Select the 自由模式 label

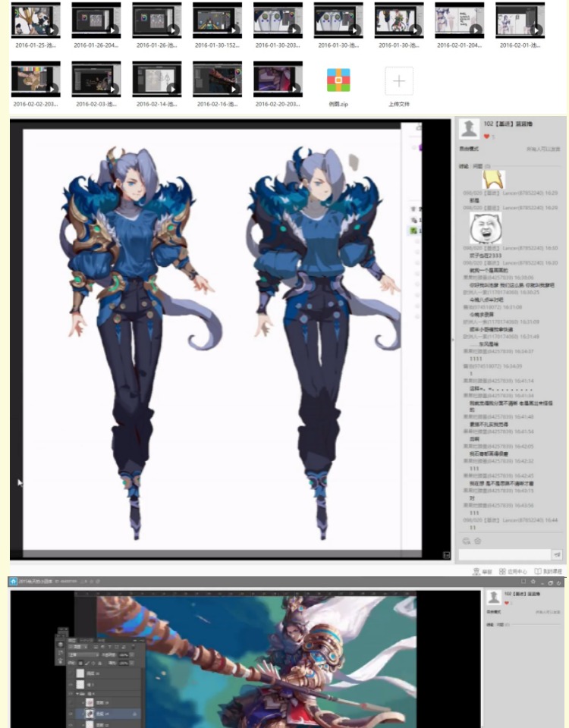coord(469,149)
